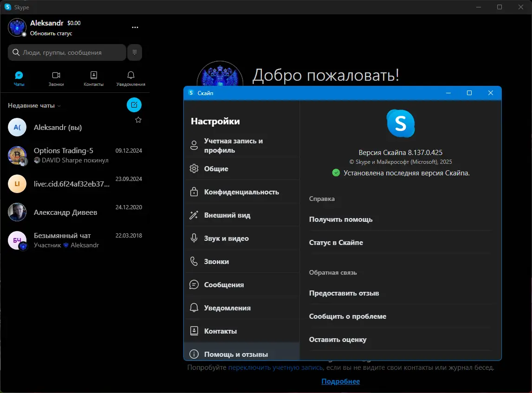The image size is (532, 393).
Task: Start a new chat with the compose icon
Action: click(x=134, y=105)
